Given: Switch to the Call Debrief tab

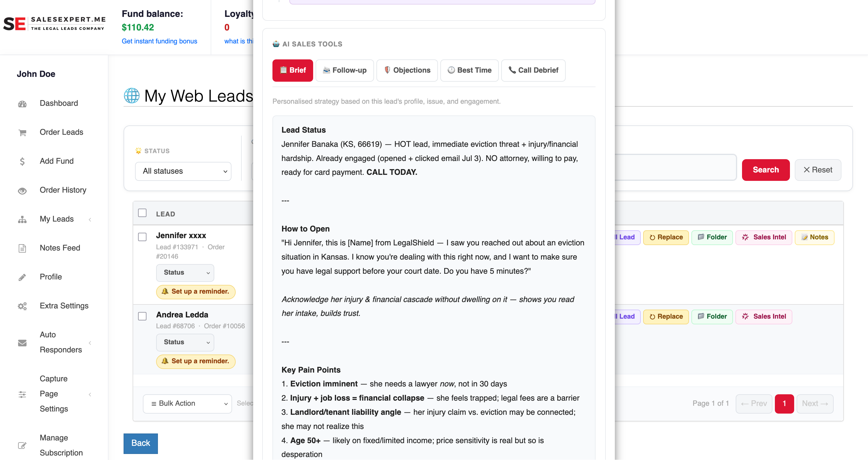Looking at the screenshot, I should point(533,71).
